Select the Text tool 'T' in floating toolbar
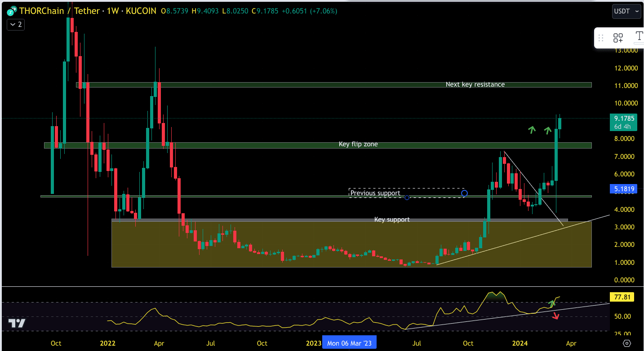This screenshot has width=644, height=351. (639, 37)
